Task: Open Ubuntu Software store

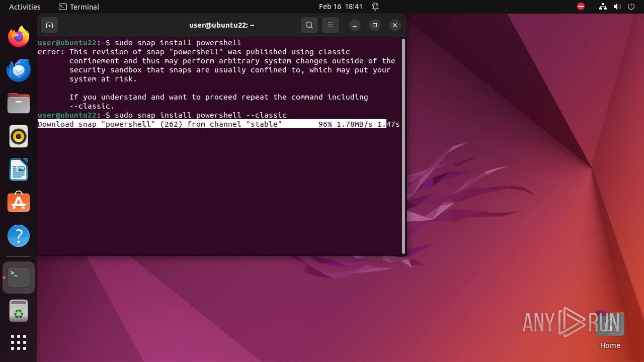Action: (19, 203)
